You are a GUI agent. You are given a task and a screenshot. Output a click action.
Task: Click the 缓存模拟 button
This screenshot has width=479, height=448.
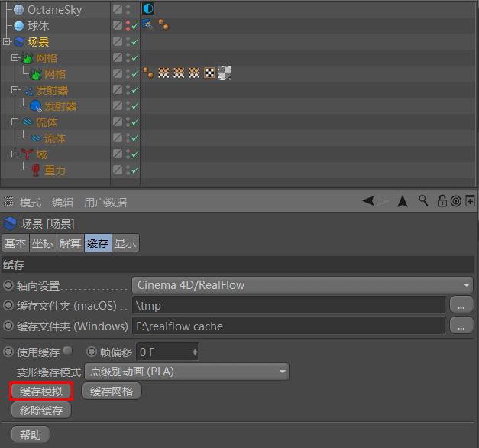point(41,391)
